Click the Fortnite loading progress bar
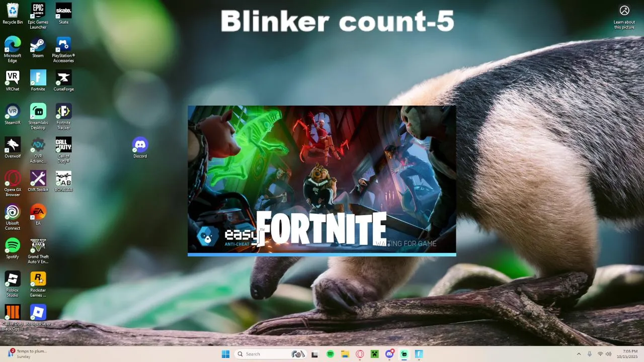The image size is (644, 362). click(x=322, y=255)
